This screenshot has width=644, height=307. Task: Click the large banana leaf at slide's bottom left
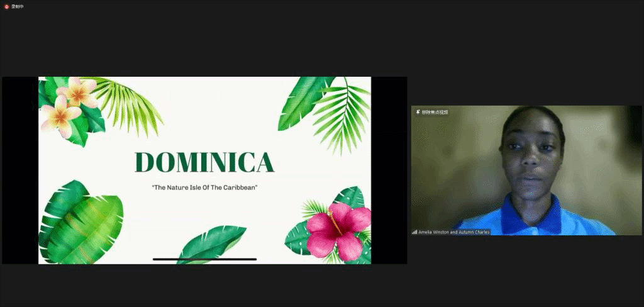pyautogui.click(x=80, y=223)
